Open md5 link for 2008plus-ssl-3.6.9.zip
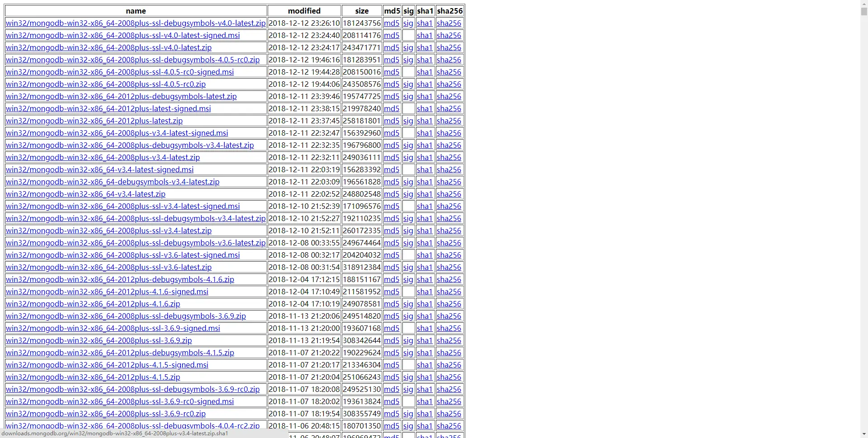868x438 pixels. click(x=392, y=340)
